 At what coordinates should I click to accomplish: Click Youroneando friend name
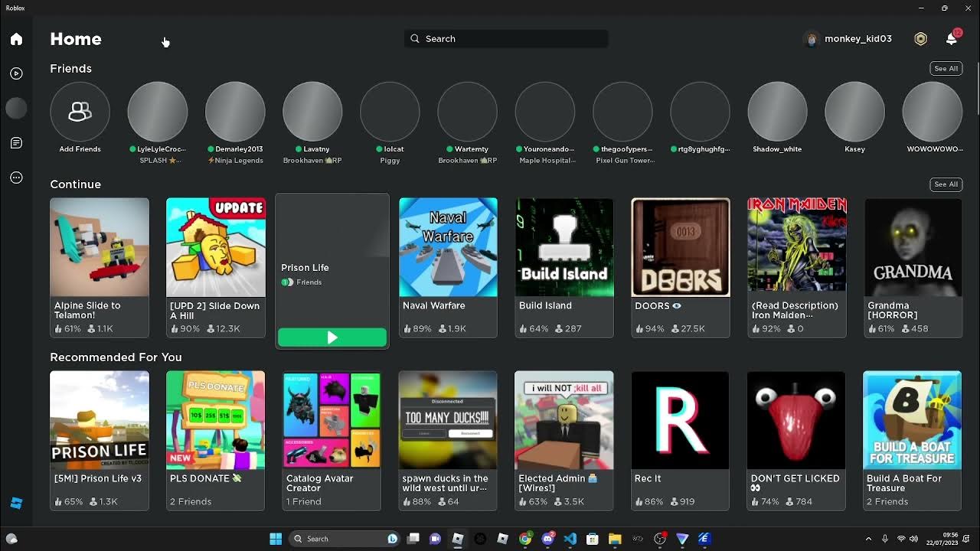[548, 149]
